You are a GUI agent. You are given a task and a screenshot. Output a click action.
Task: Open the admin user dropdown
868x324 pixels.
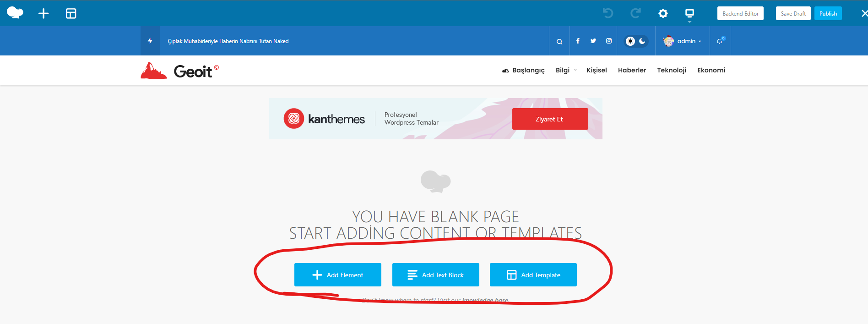(683, 41)
